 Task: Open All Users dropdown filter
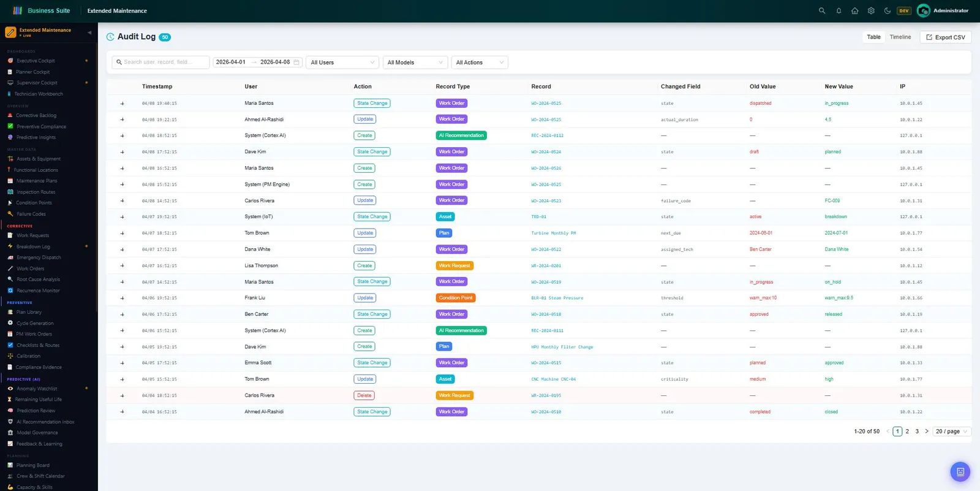(342, 63)
